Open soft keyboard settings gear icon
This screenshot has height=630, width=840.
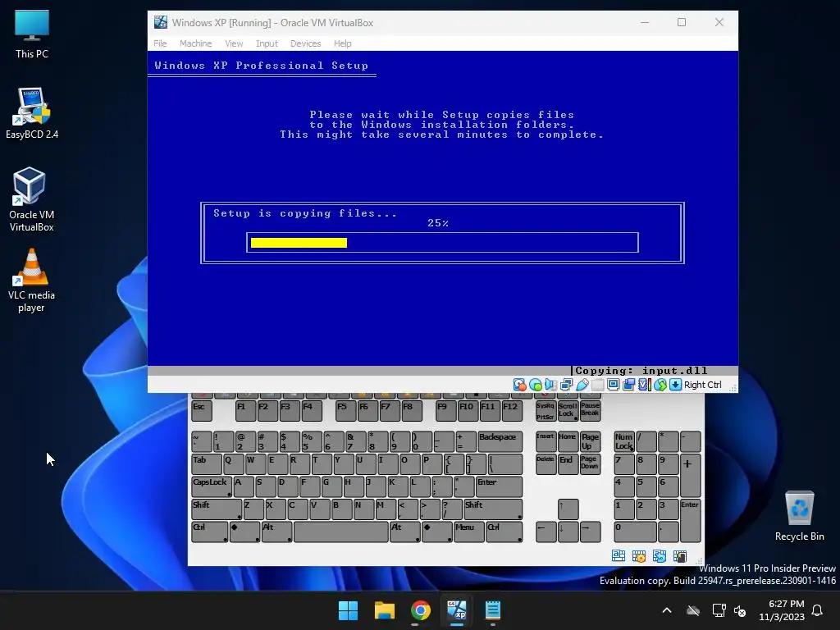[x=639, y=556]
